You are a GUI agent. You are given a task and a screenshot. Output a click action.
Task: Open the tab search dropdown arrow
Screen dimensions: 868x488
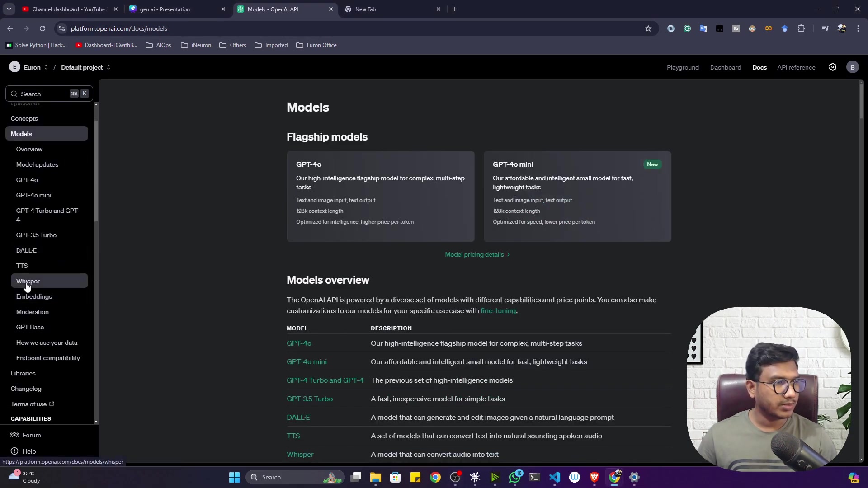tap(9, 9)
